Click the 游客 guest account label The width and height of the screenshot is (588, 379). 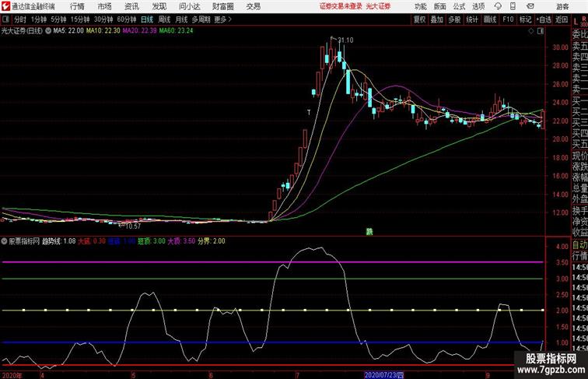(562, 6)
